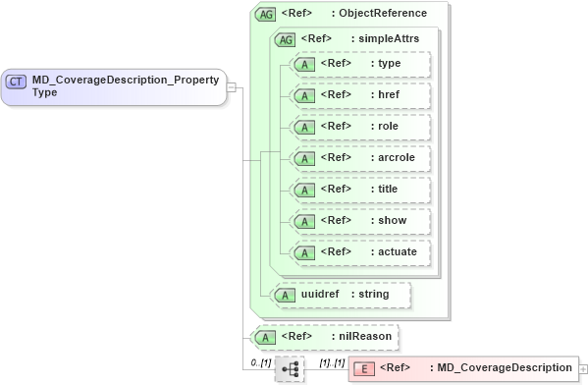Select the 'uuidref : string' attribute
The width and height of the screenshot is (588, 385).
click(x=345, y=295)
